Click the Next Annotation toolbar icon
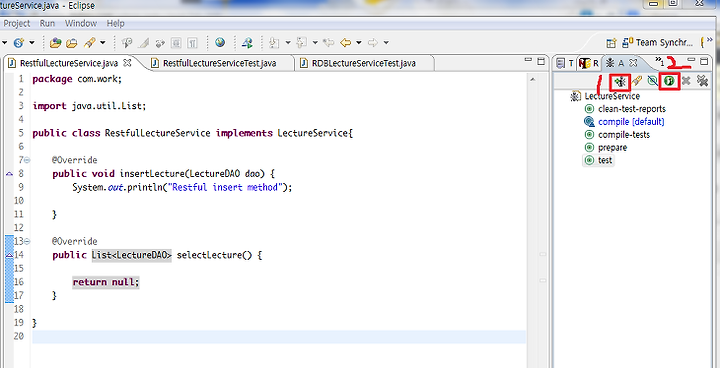Viewport: 720px width, 368px height. [274, 43]
